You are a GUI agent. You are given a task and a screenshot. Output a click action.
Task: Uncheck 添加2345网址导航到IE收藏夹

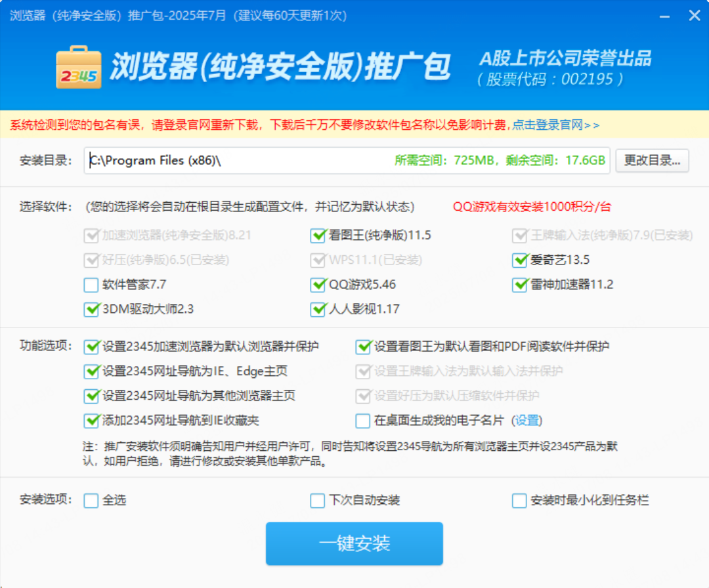point(91,421)
